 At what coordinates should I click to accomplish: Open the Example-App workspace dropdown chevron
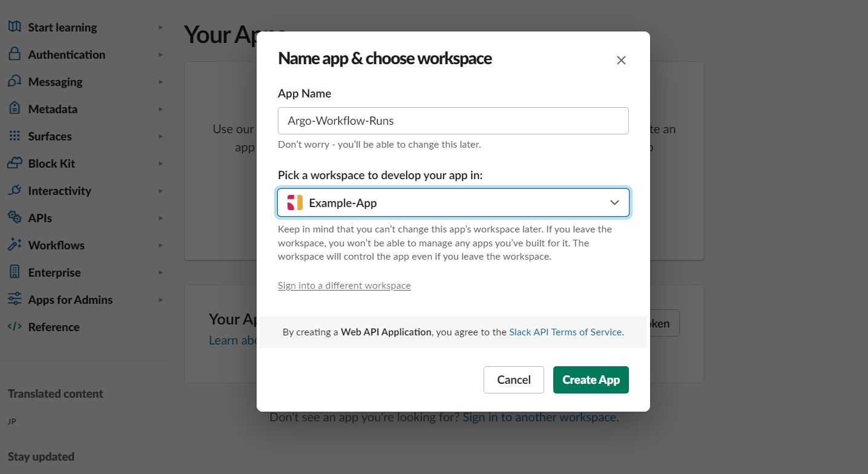[614, 203]
